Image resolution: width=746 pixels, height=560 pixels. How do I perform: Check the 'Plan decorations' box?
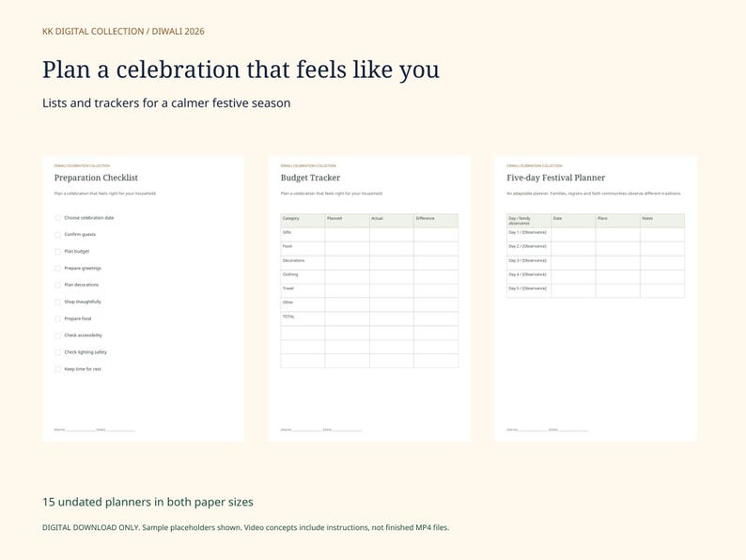(57, 285)
